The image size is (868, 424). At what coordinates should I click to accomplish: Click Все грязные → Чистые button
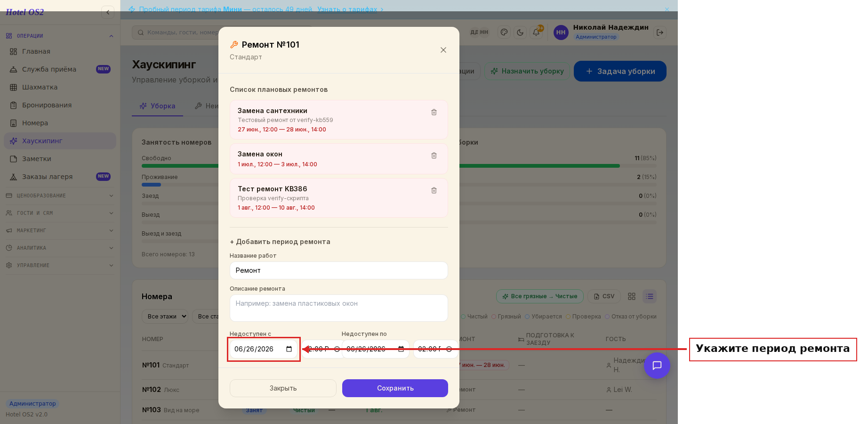coord(539,296)
